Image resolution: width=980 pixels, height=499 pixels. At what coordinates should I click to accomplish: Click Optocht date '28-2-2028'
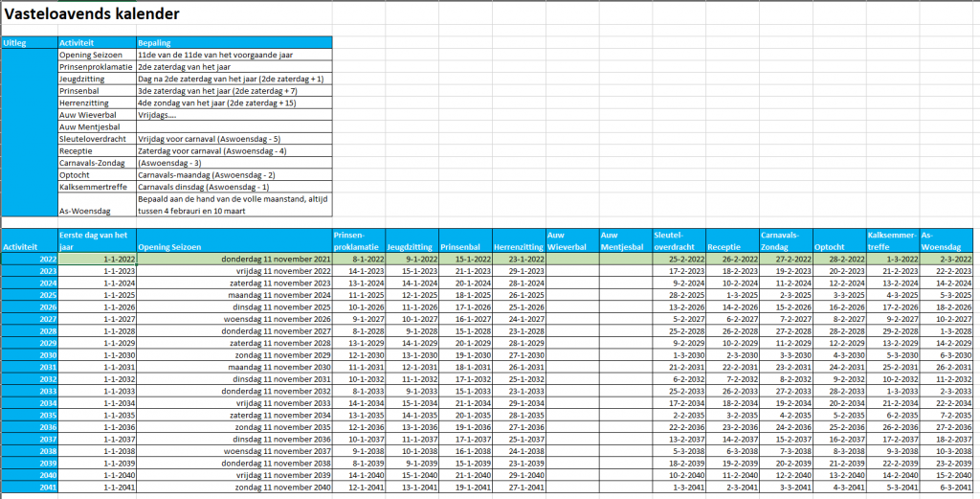(x=840, y=330)
